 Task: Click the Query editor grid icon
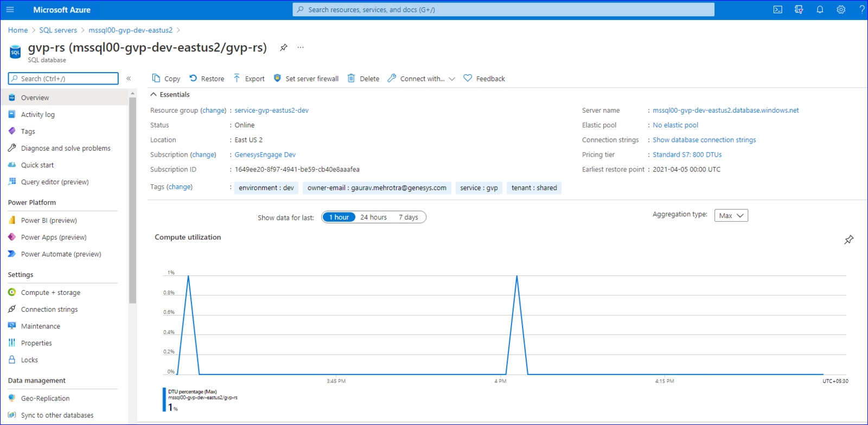[x=12, y=182]
